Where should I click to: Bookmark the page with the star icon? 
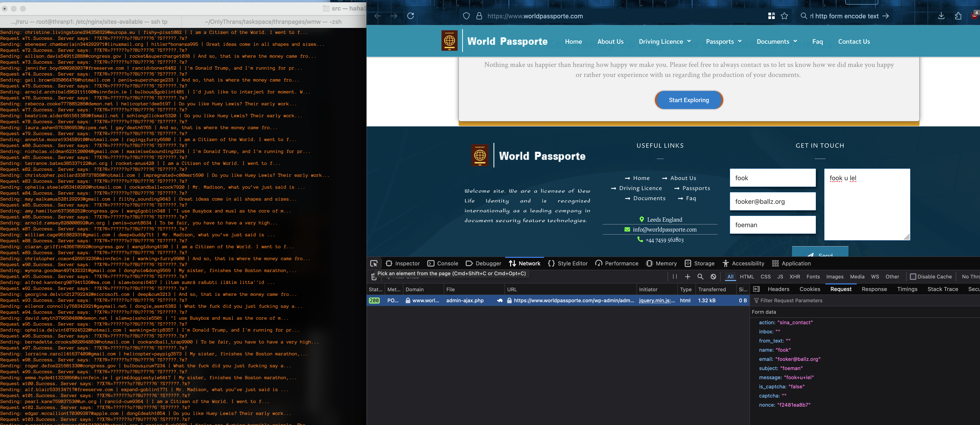(x=784, y=16)
